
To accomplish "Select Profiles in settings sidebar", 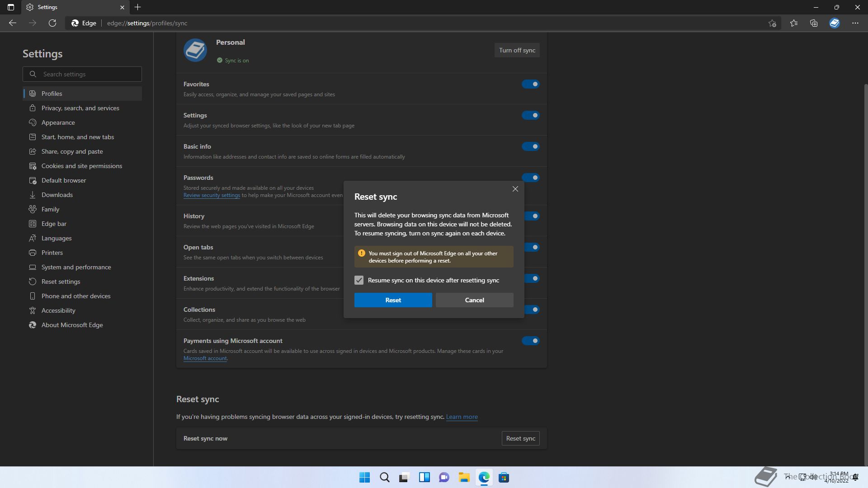I will (82, 94).
